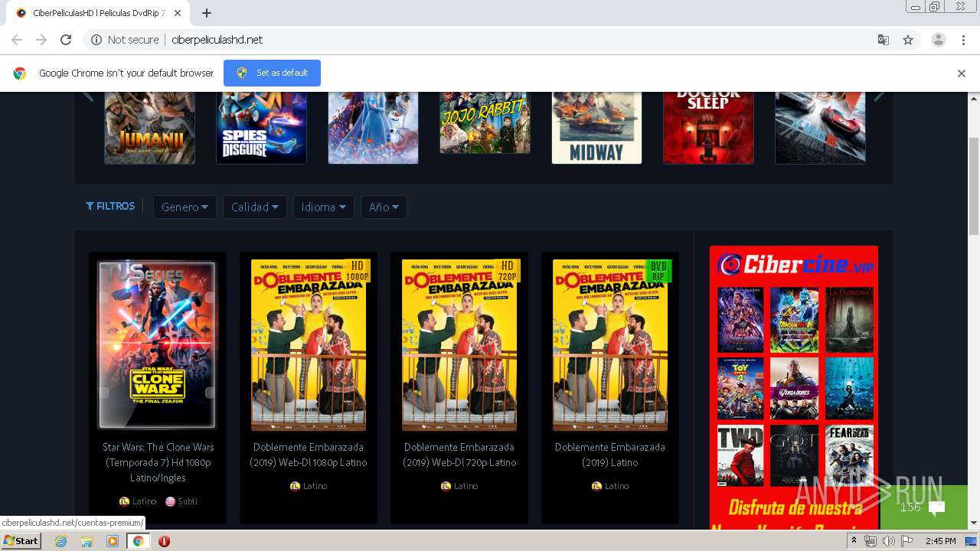Open the site information Not secure icon
The width and height of the screenshot is (980, 551).
pos(96,40)
